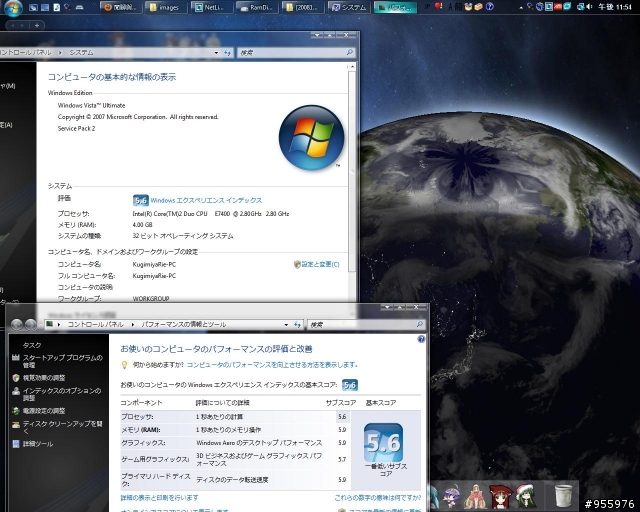
Task: Click small 5.6 base score badge
Action: click(x=350, y=385)
